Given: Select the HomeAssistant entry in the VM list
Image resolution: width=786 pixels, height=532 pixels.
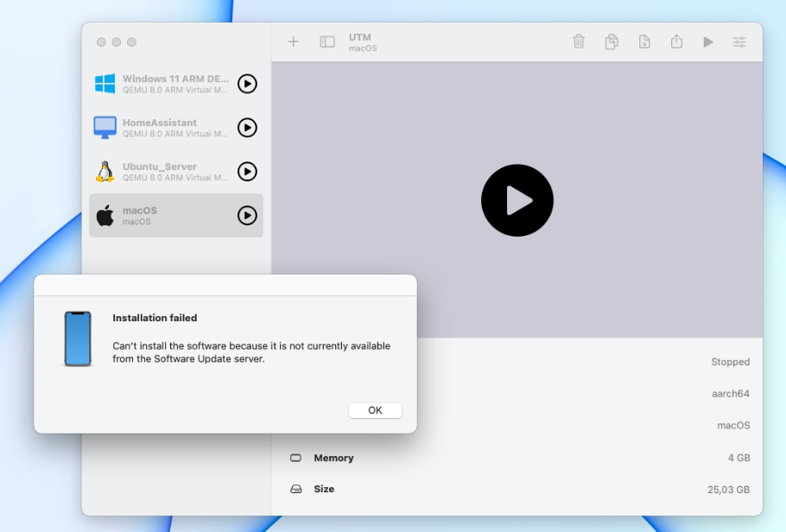Looking at the screenshot, I should (176, 128).
